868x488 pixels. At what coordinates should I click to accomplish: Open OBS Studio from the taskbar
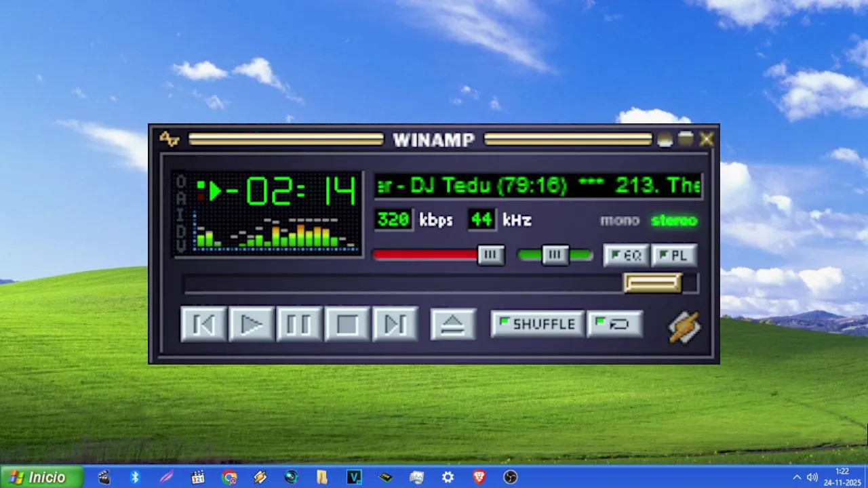tap(510, 477)
